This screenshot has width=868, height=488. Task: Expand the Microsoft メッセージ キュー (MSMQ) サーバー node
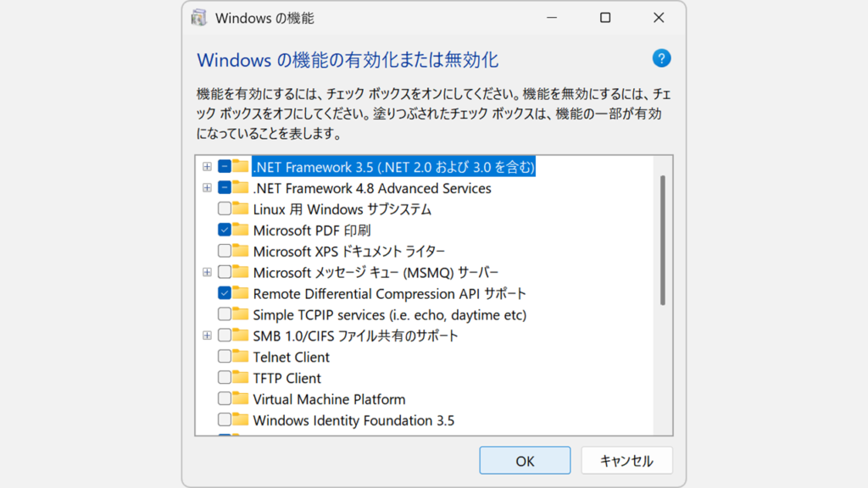(x=207, y=272)
